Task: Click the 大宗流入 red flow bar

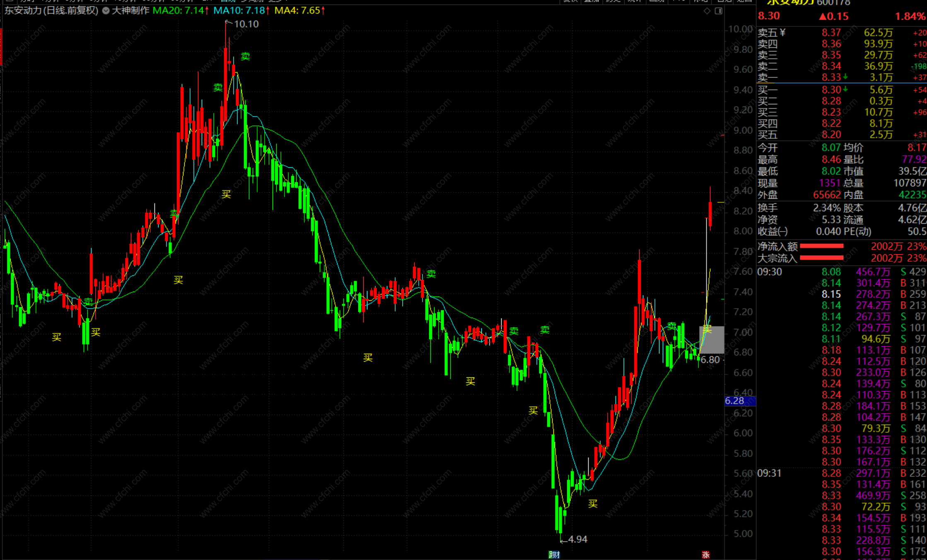Action: (x=821, y=258)
